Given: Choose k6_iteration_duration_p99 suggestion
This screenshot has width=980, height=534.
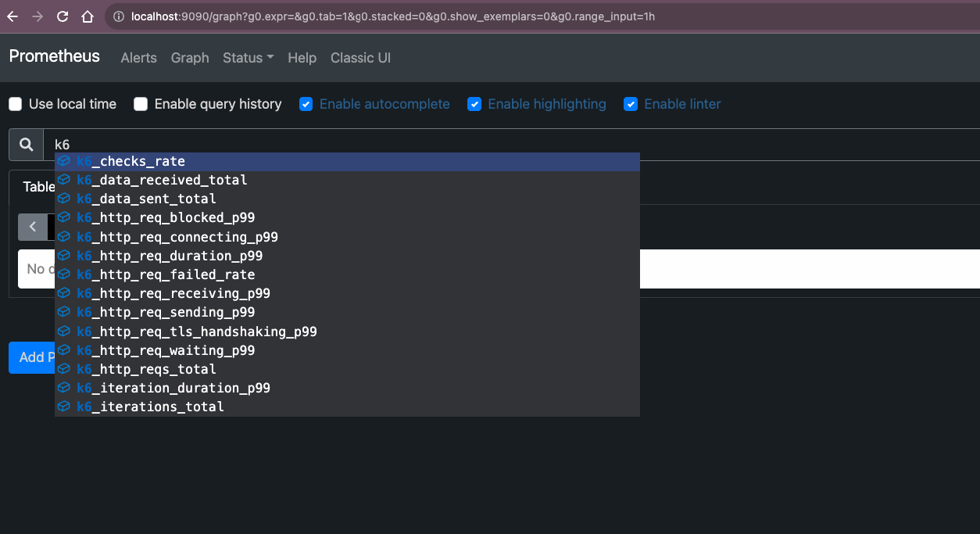Looking at the screenshot, I should [x=347, y=388].
